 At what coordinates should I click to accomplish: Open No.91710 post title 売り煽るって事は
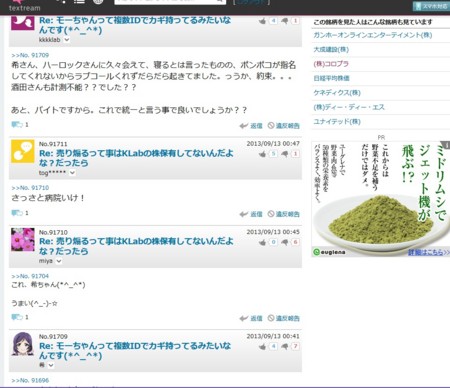point(136,246)
